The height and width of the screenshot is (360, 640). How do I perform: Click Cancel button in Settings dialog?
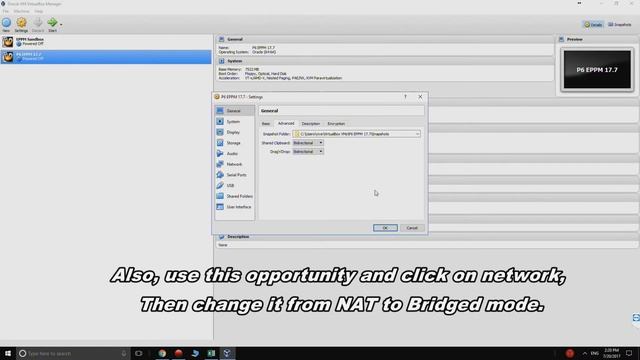(x=412, y=228)
